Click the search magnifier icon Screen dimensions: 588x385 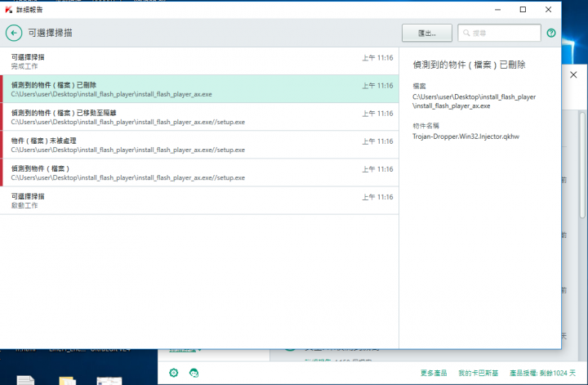pos(466,33)
